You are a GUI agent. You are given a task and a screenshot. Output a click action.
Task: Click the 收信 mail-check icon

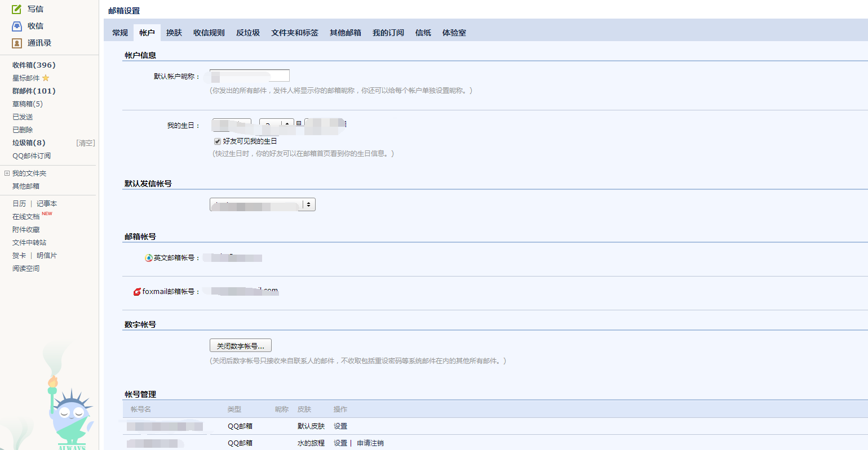click(16, 25)
